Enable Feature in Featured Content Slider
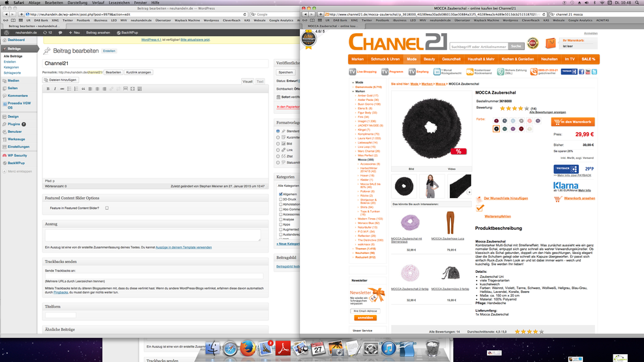The width and height of the screenshot is (644, 362). tap(107, 208)
